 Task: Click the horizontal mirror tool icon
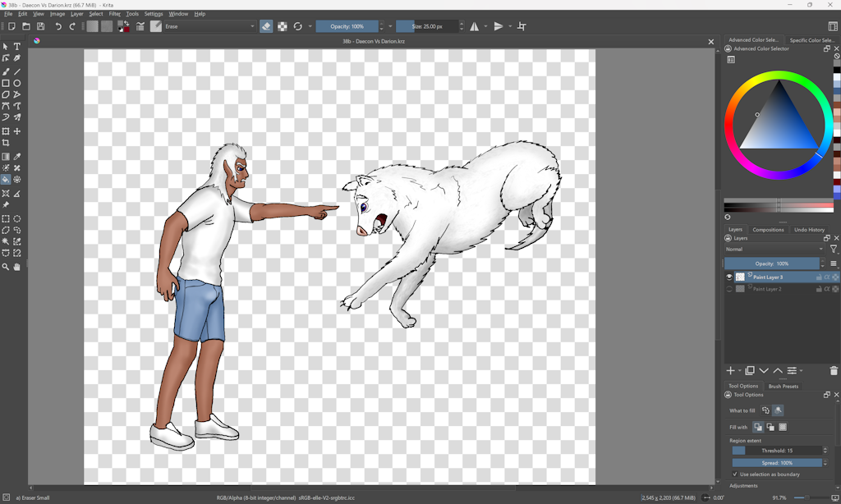coord(475,26)
